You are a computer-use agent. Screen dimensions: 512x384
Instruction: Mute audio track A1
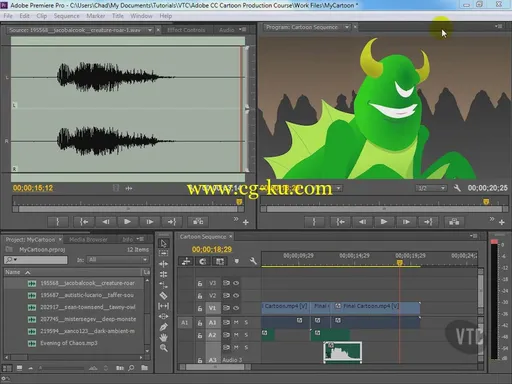pyautogui.click(x=236, y=322)
